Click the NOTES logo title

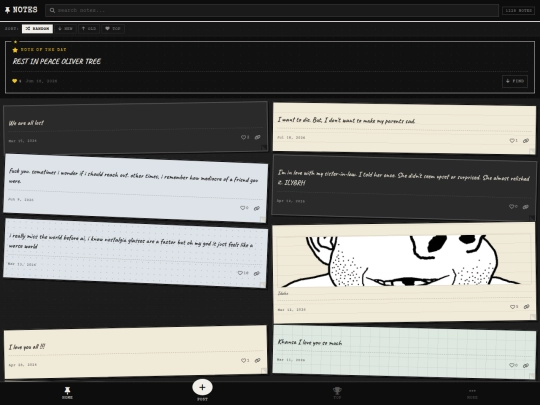point(25,10)
